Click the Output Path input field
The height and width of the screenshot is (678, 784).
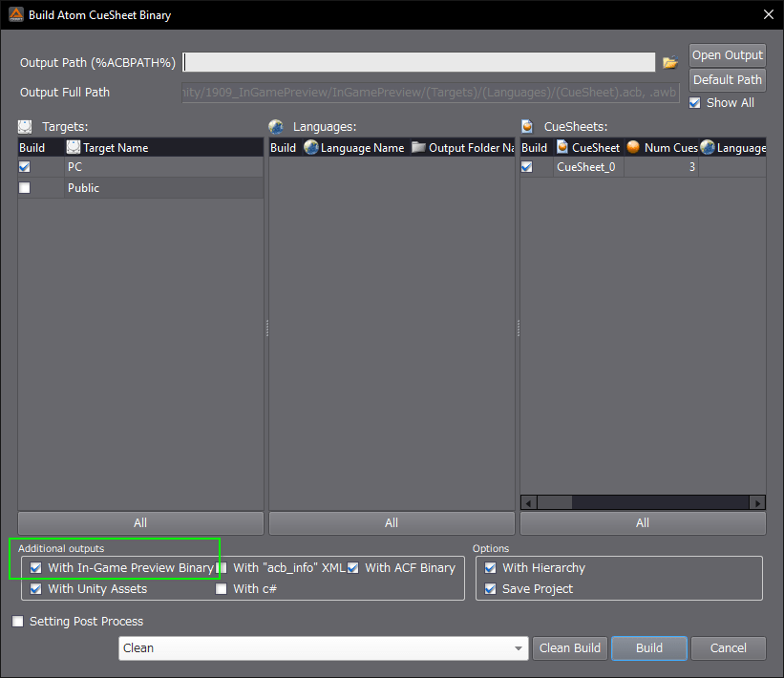click(x=418, y=62)
